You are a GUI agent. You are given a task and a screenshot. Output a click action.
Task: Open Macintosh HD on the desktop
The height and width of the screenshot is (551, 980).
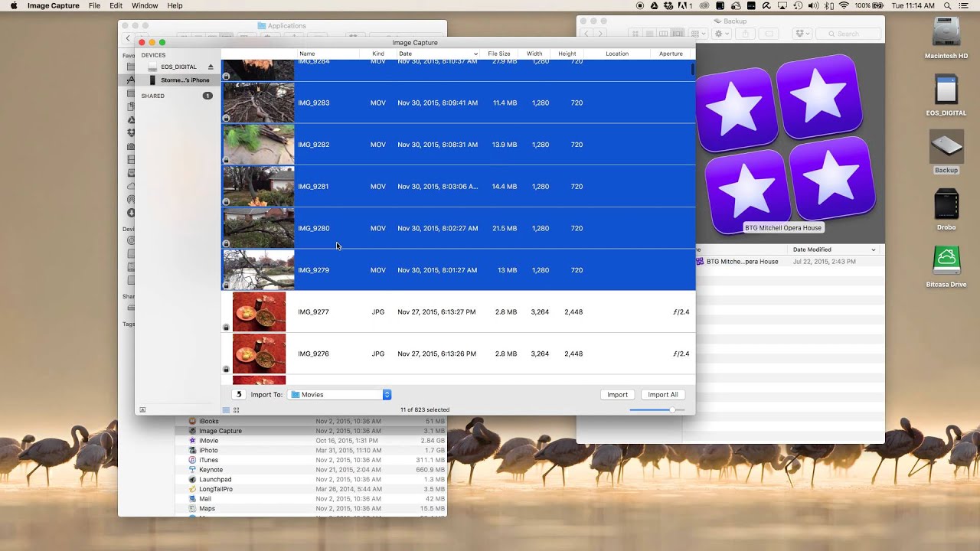(x=946, y=34)
